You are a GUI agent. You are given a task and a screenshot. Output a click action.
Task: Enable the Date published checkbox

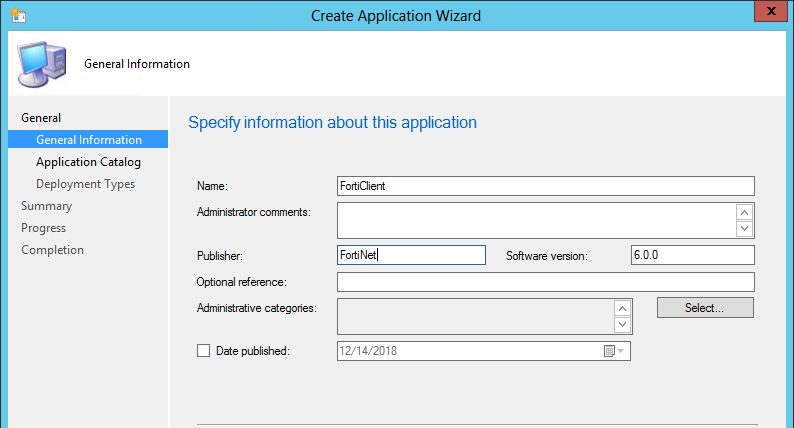point(204,351)
